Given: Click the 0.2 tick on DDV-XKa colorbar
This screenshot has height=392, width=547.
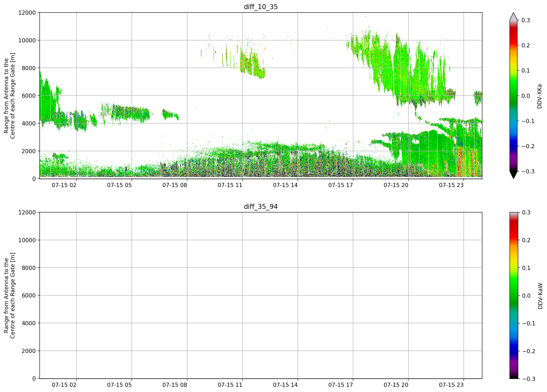Looking at the screenshot, I should pyautogui.click(x=526, y=45).
